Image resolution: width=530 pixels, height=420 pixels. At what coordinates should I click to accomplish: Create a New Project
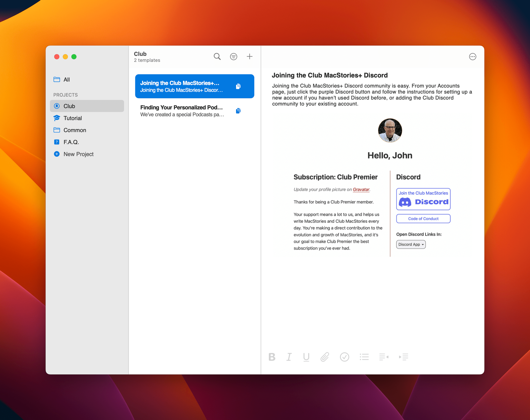pos(87,154)
